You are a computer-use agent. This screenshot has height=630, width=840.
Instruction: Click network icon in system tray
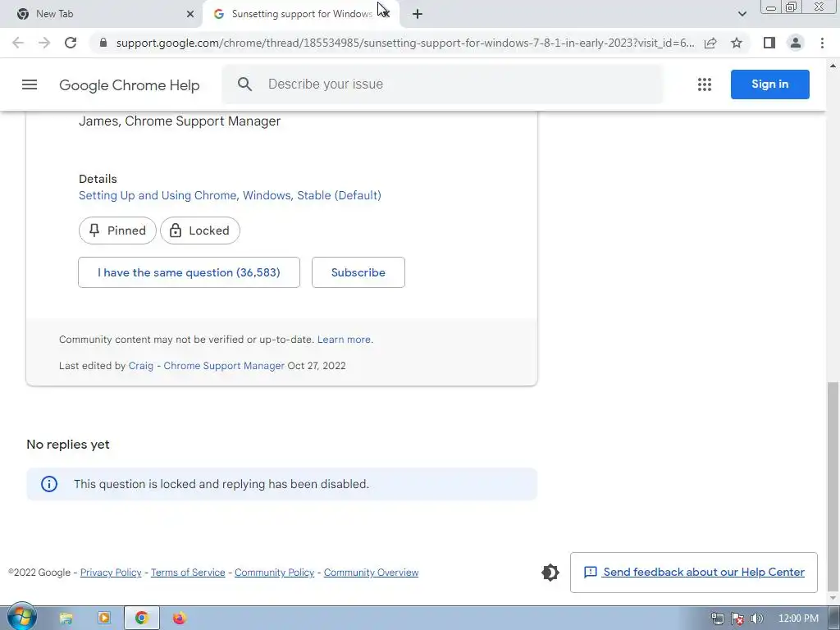click(717, 619)
